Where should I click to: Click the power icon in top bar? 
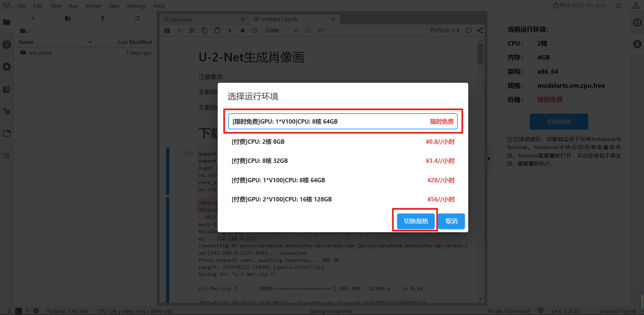[619, 5]
